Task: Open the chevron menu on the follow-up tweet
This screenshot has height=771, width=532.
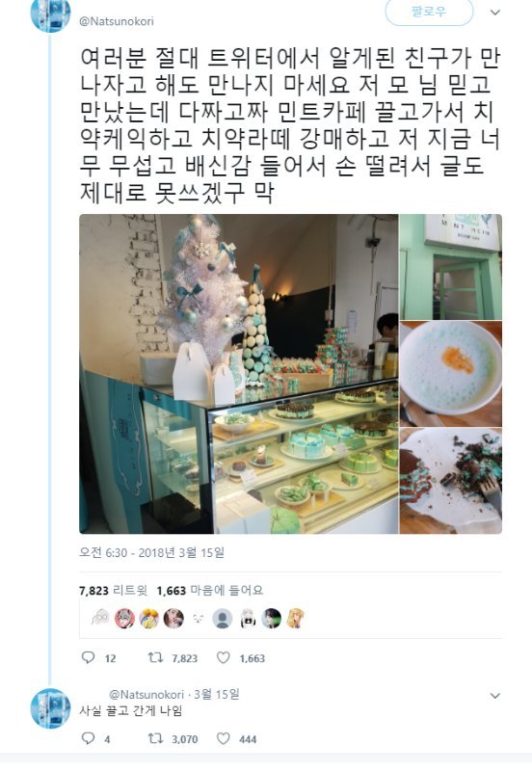Action: point(495,696)
